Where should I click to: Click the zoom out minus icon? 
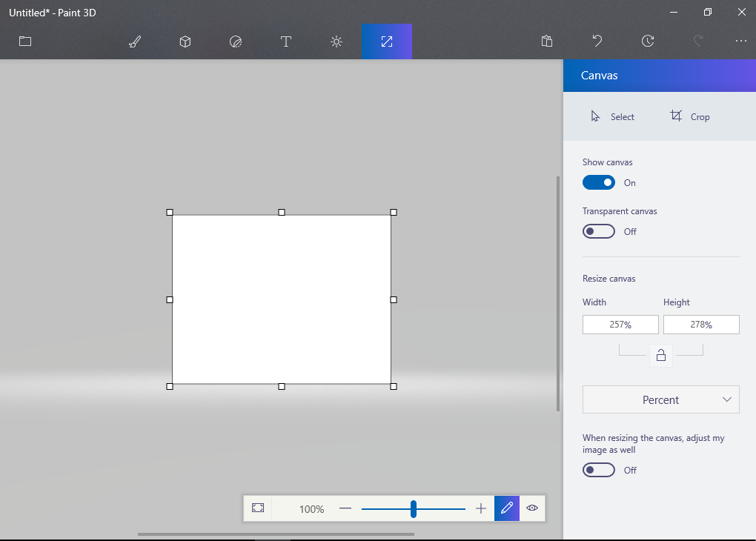click(x=345, y=508)
